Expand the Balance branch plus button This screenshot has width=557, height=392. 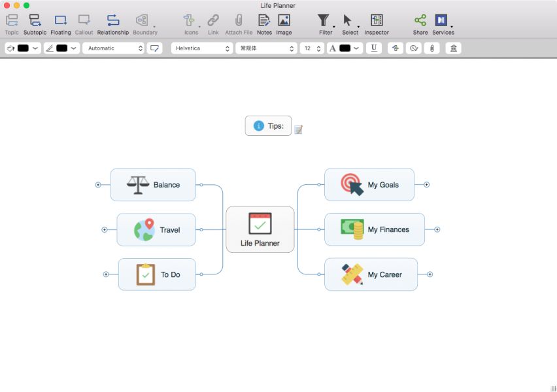pyautogui.click(x=98, y=185)
